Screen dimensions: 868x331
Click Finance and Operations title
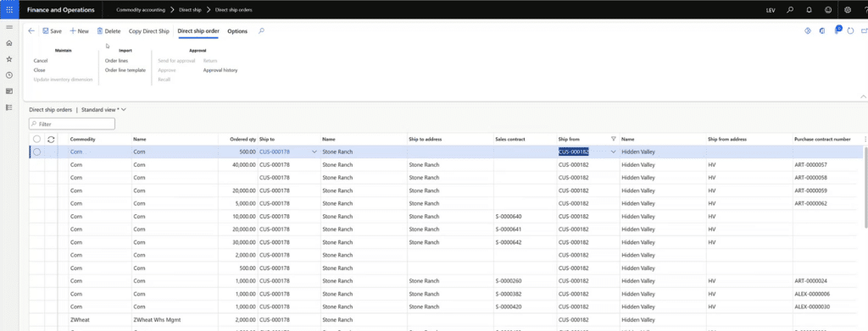[60, 10]
